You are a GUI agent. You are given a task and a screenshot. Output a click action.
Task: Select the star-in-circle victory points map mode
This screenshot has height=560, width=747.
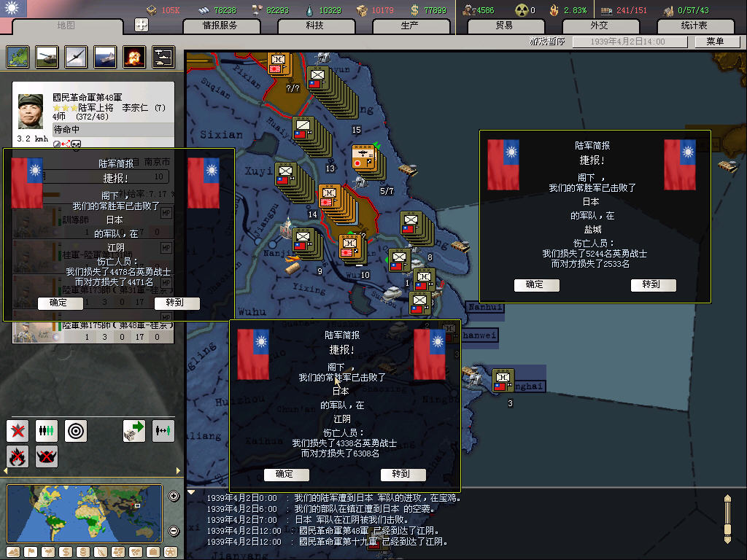[171, 552]
